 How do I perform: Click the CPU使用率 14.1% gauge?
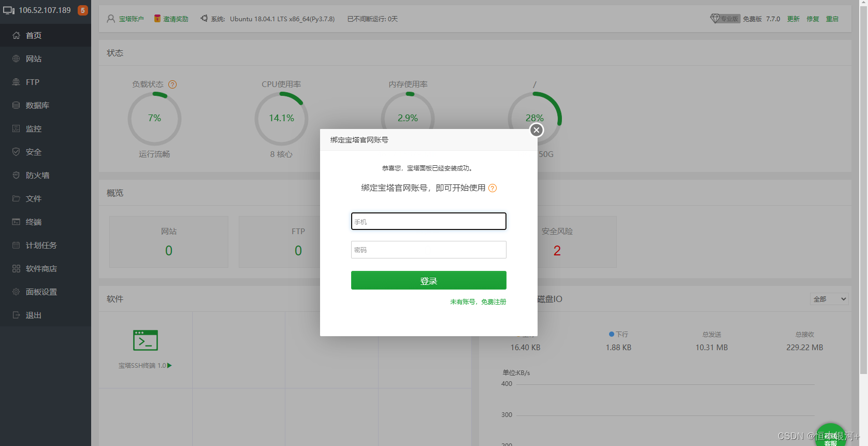pyautogui.click(x=281, y=119)
